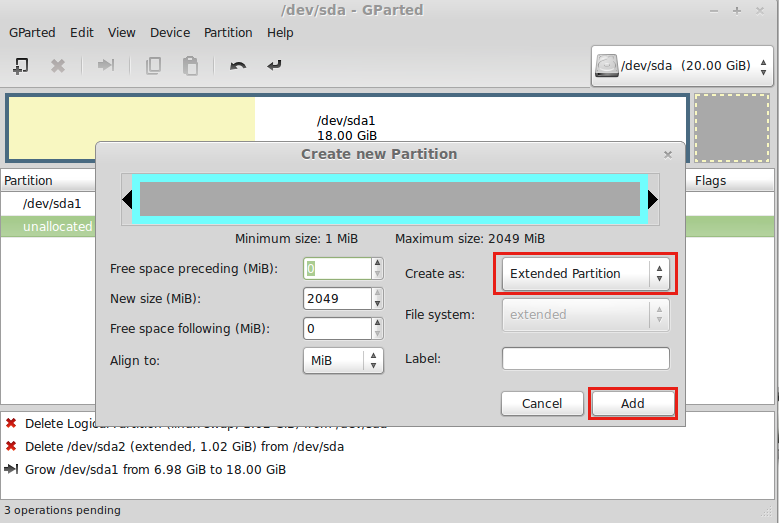Open the Partition menu
Screen dimensions: 779x523
(228, 32)
